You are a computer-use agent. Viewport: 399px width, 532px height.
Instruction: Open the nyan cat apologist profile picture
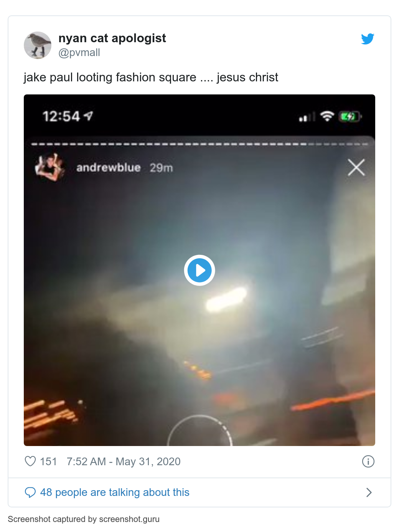(38, 45)
